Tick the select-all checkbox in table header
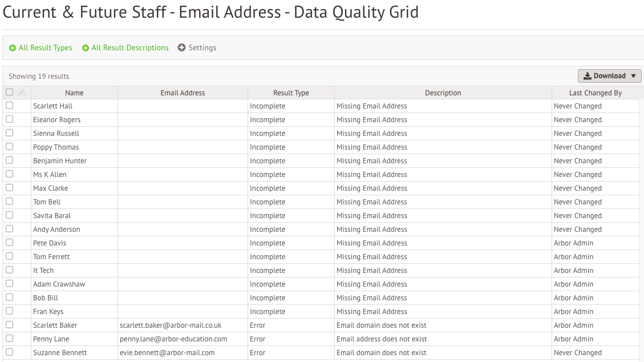This screenshot has height=362, width=644. 10,92
